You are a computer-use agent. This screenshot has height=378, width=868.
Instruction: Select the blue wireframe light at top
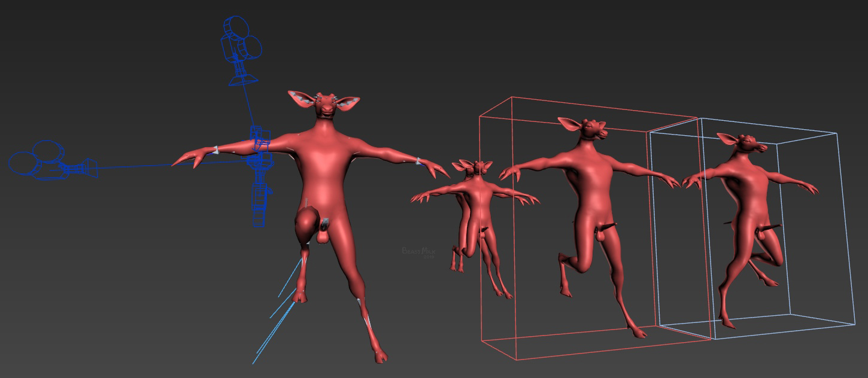242,50
